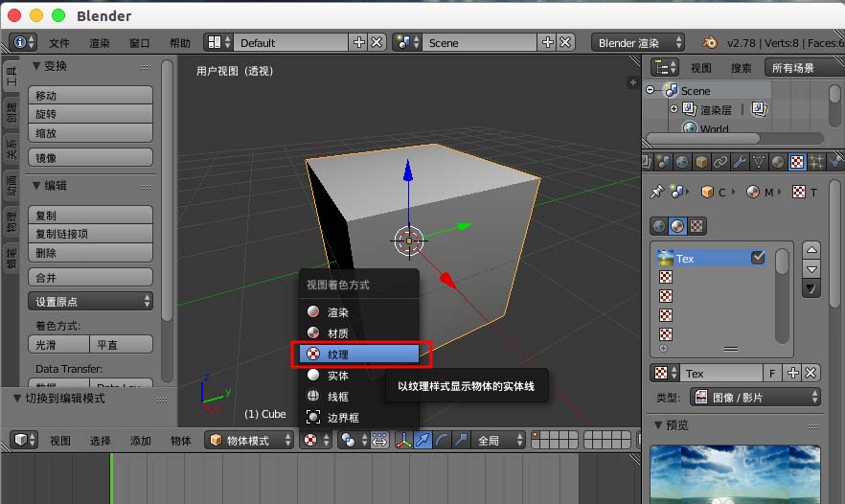The height and width of the screenshot is (504, 845).
Task: Open World properties tab icon
Action: (682, 162)
